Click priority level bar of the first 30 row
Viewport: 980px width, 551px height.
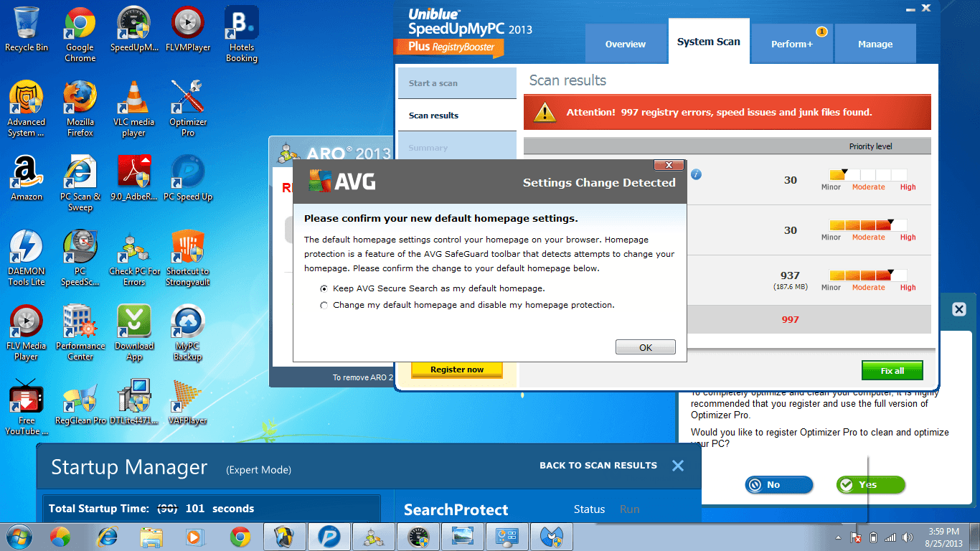[868, 175]
